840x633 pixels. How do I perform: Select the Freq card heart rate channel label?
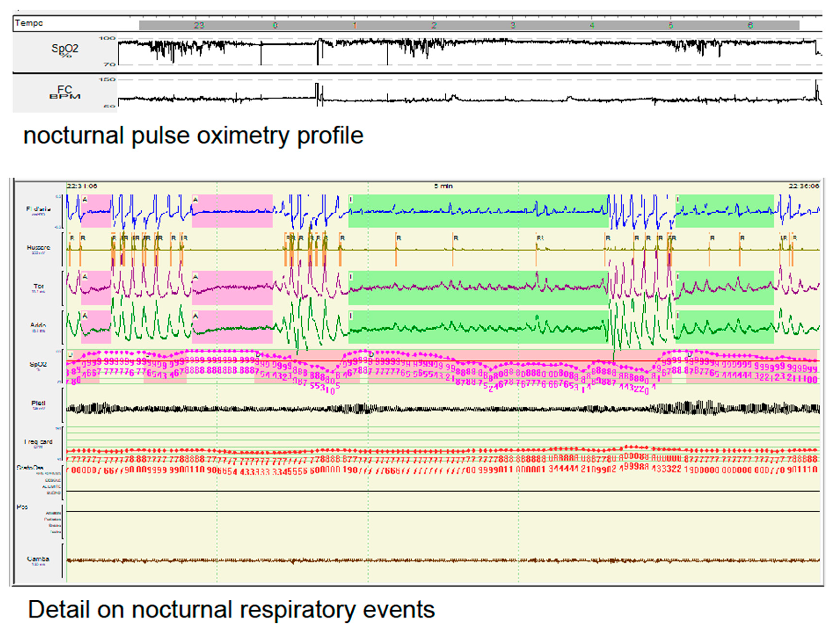click(x=38, y=442)
